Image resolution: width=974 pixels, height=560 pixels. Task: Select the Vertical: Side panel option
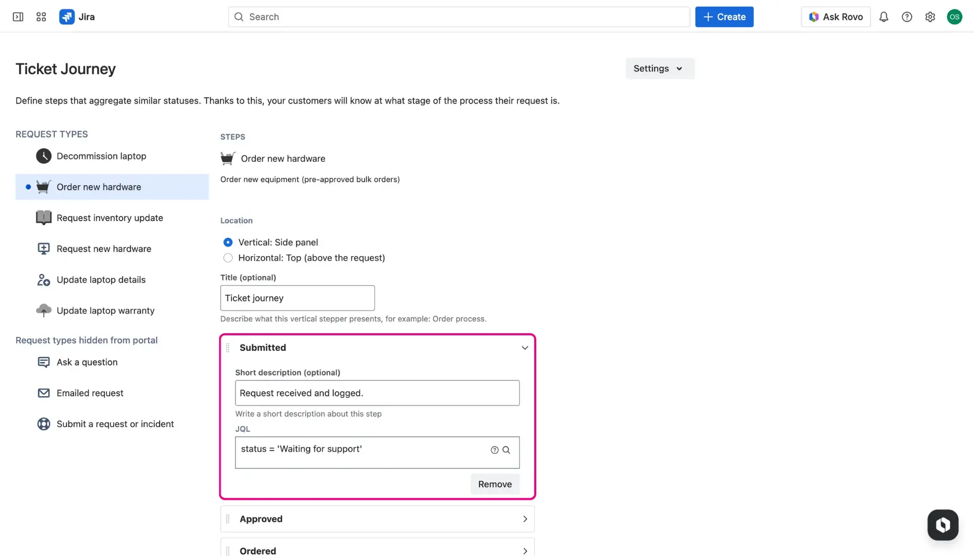pyautogui.click(x=228, y=242)
